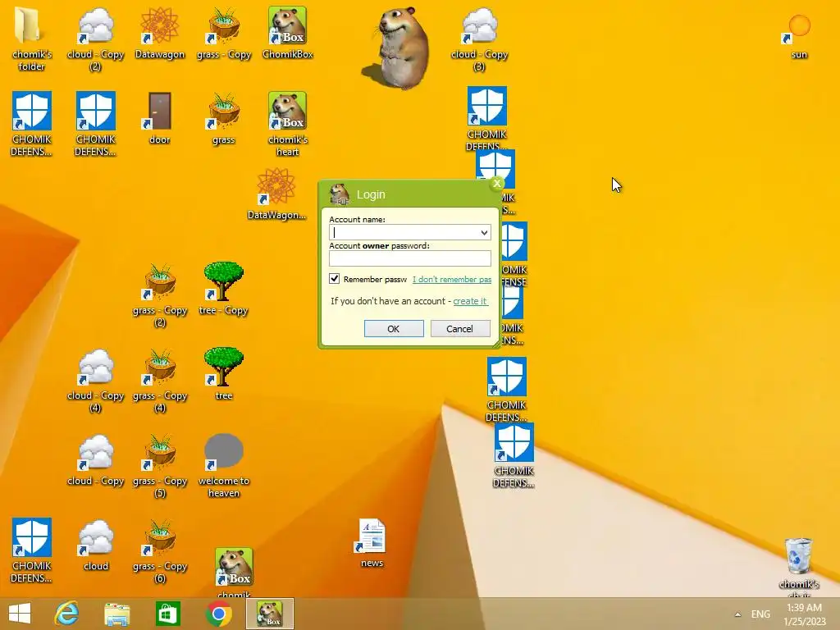Click the hamster mascot figure on desktop
The width and height of the screenshot is (840, 630).
click(x=398, y=47)
